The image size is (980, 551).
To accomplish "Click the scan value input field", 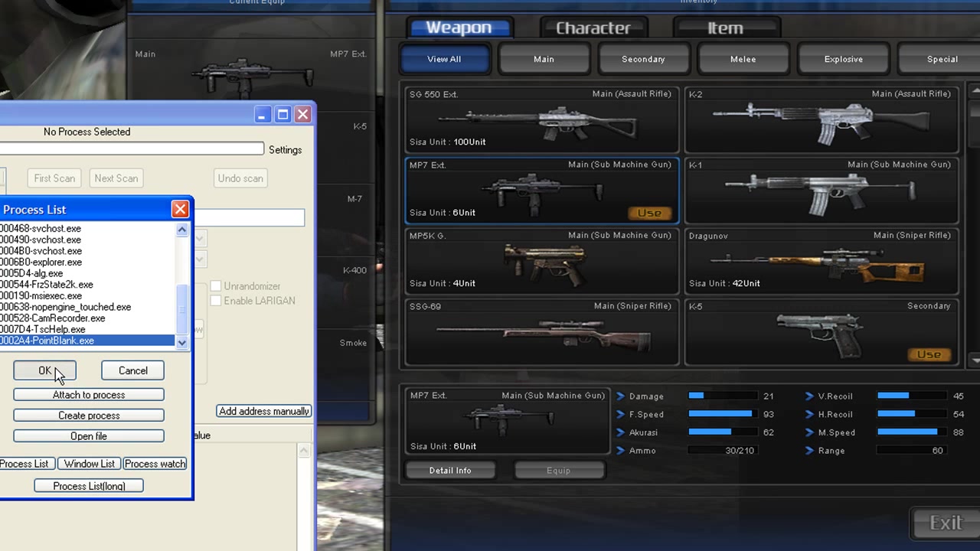I will pyautogui.click(x=250, y=218).
